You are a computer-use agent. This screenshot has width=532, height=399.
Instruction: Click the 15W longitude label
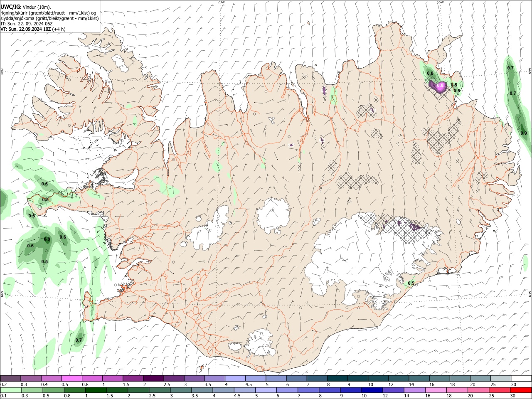point(440,2)
